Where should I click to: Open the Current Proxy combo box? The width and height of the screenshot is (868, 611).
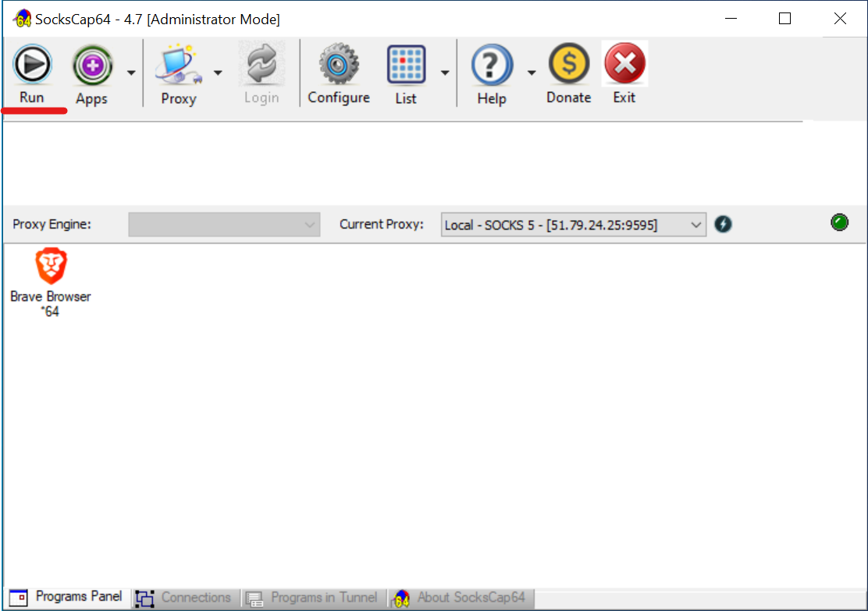pyautogui.click(x=573, y=225)
